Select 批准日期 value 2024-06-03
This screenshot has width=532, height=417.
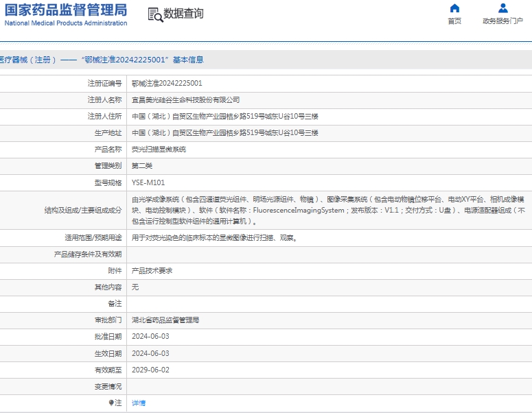[150, 336]
